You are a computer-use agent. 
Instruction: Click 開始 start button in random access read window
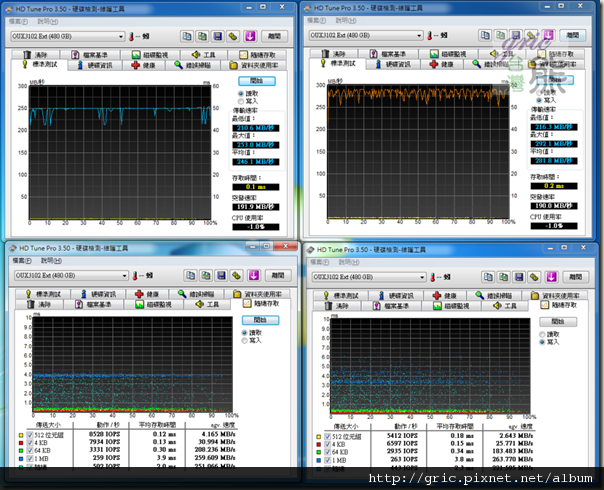tap(260, 320)
